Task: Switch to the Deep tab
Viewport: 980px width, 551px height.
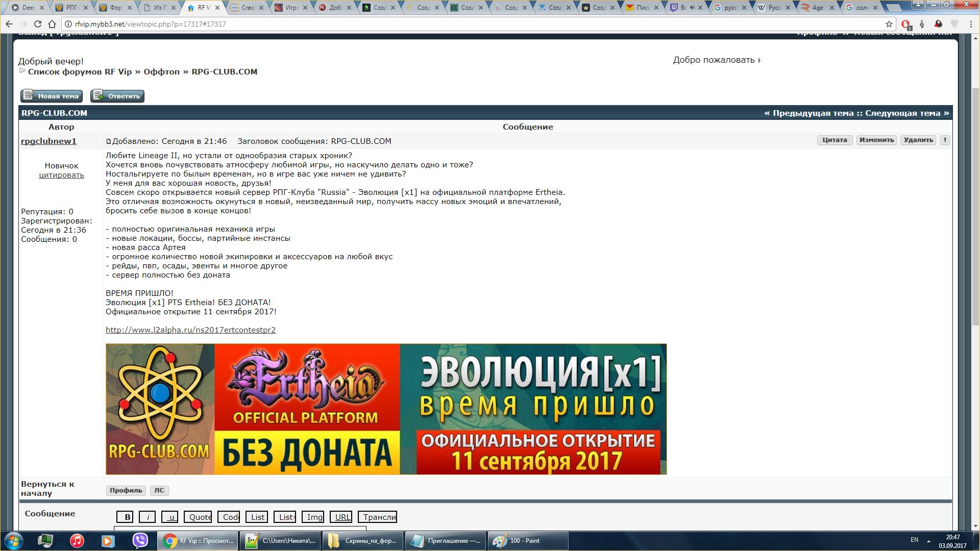Action: (29, 8)
